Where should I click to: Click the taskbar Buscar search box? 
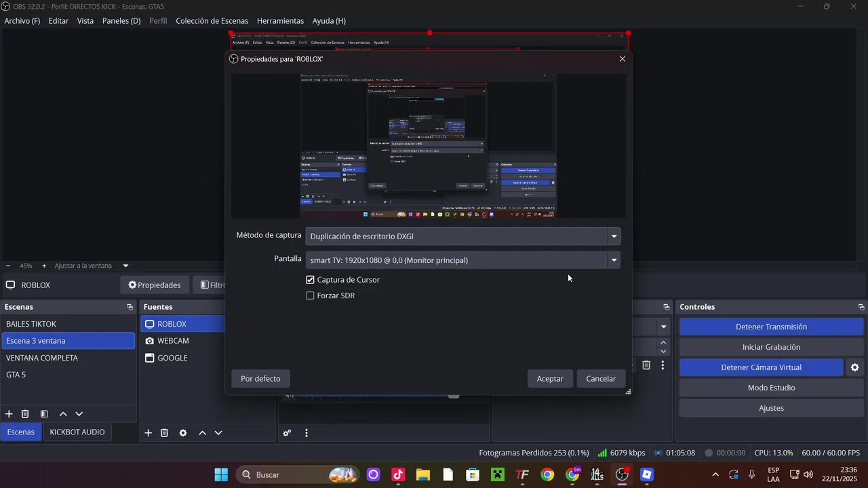tap(297, 474)
